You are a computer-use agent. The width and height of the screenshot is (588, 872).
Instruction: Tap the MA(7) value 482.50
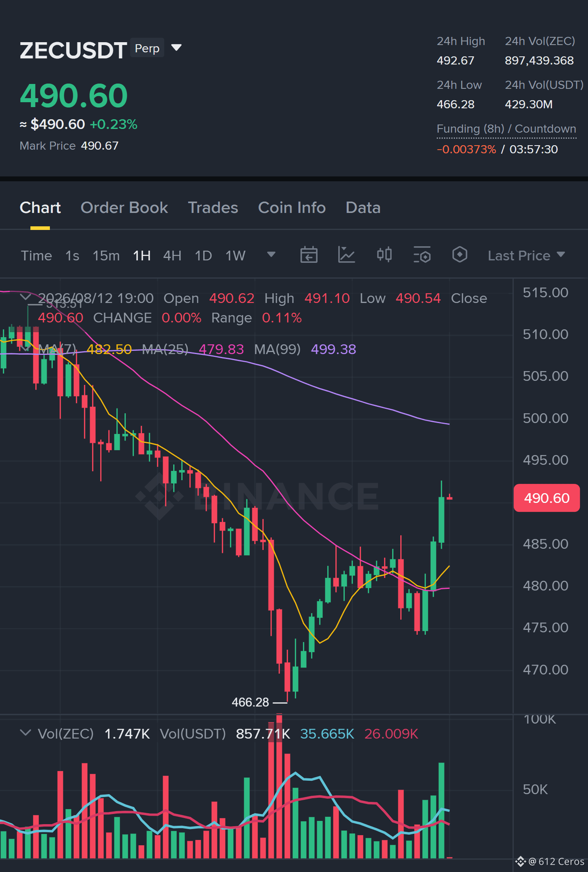[109, 349]
